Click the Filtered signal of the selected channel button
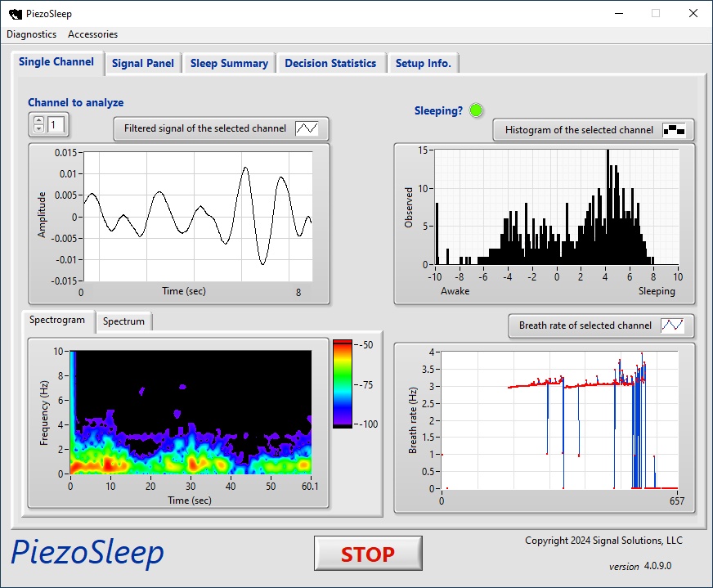 pyautogui.click(x=205, y=128)
